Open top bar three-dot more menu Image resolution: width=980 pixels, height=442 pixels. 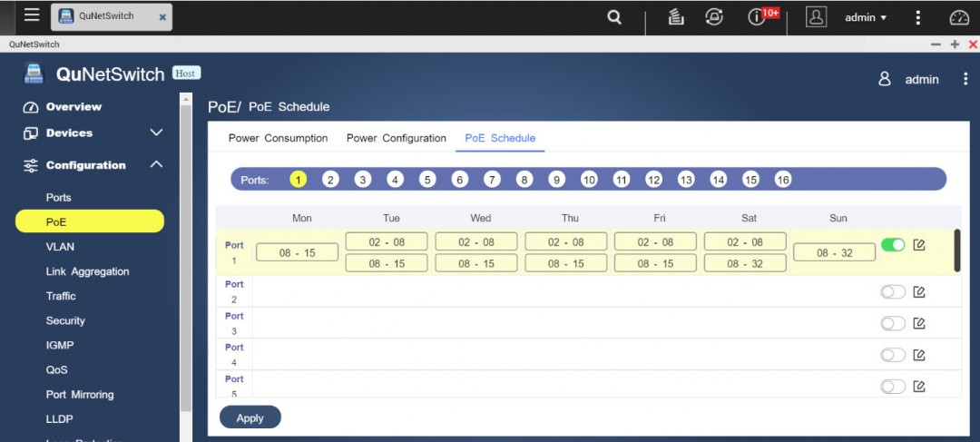pos(917,17)
